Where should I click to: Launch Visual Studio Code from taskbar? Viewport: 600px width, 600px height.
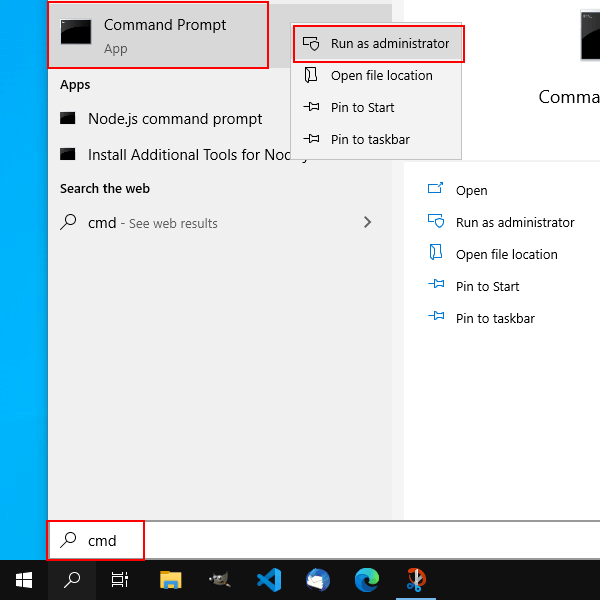269,580
